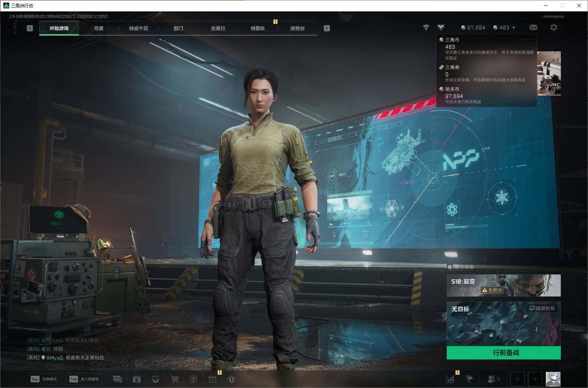
Task: Open the diamond gem icon
Action: click(156, 379)
